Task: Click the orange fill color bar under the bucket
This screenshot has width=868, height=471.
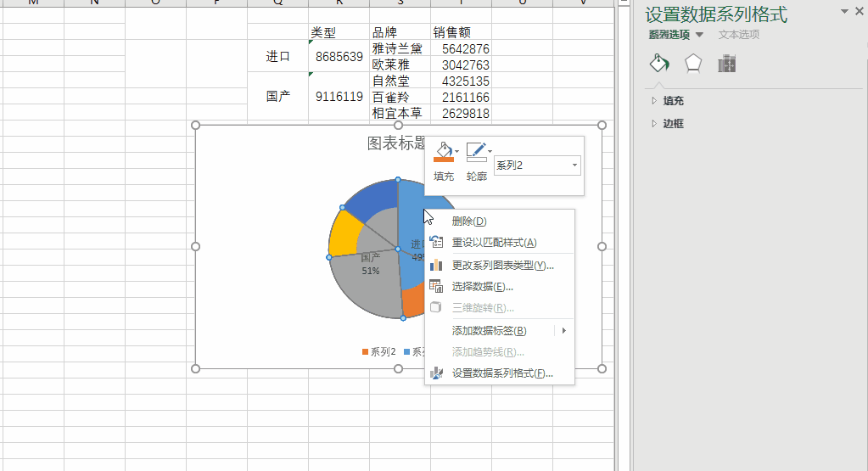Action: (444, 160)
